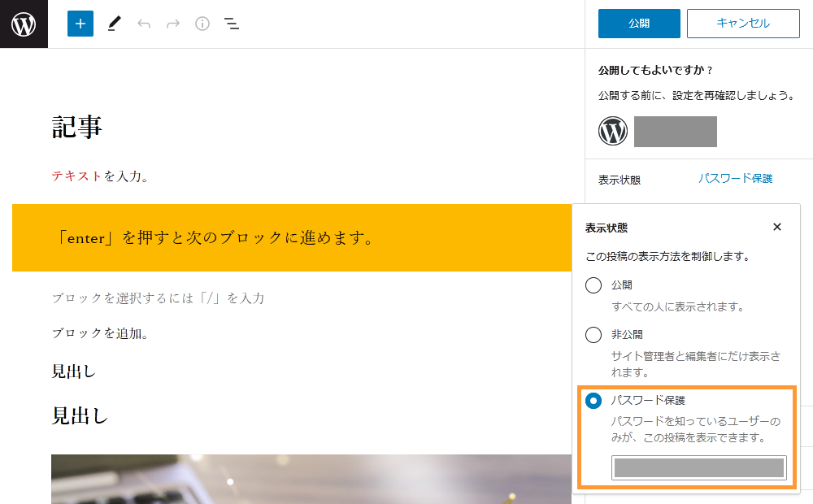Click the blue 公開 publish button
Screen dimensions: 813x504
639,24
